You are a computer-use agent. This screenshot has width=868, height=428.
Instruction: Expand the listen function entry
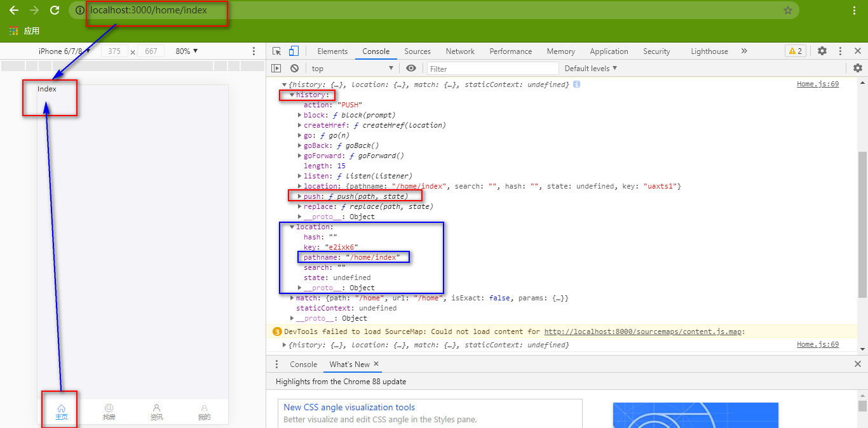(300, 176)
